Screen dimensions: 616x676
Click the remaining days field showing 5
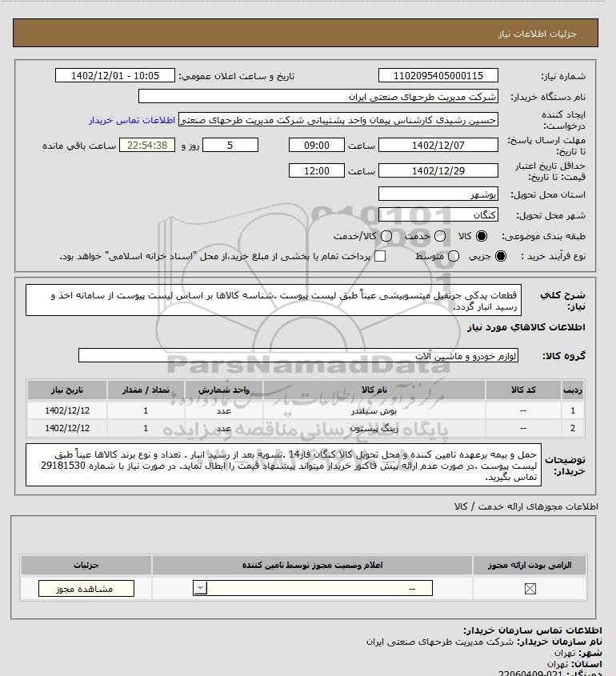(230, 146)
